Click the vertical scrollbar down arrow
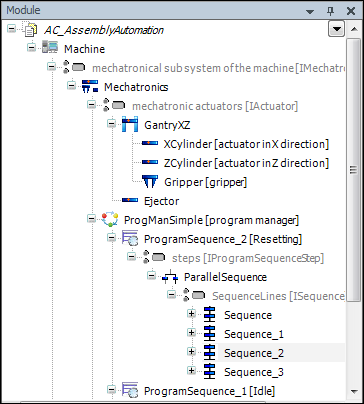The image size is (364, 404). [354, 391]
